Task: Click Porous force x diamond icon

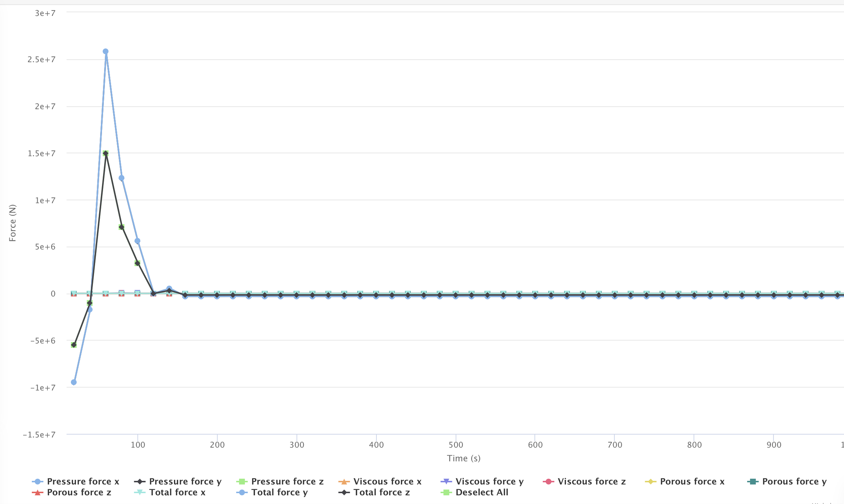Action: pos(651,481)
